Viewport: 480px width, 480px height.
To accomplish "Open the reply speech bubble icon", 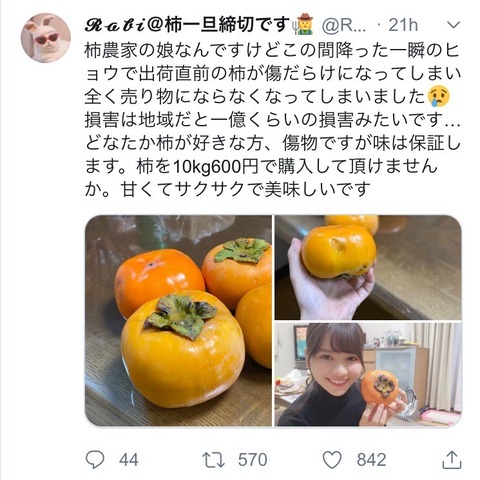I will pyautogui.click(x=95, y=460).
